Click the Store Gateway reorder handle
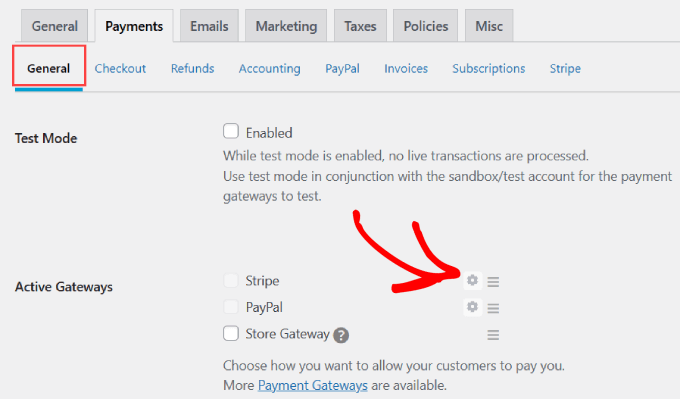The width and height of the screenshot is (680, 399). pyautogui.click(x=493, y=334)
